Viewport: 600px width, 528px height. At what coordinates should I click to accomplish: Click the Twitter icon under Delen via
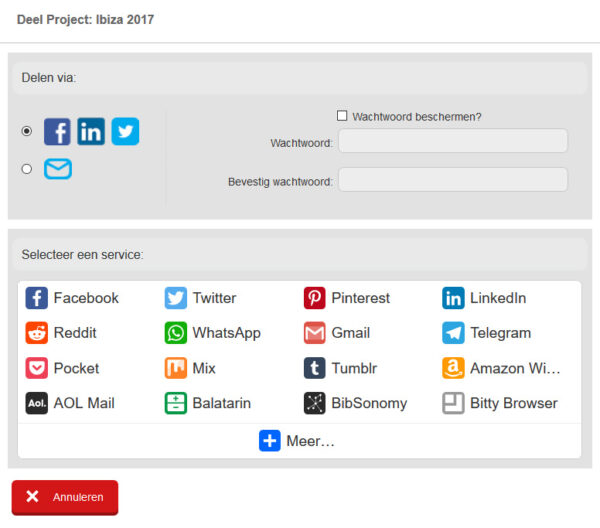[x=125, y=132]
